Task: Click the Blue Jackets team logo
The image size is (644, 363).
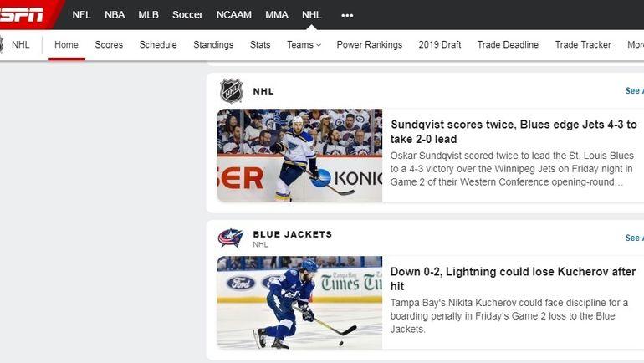Action: click(x=231, y=238)
